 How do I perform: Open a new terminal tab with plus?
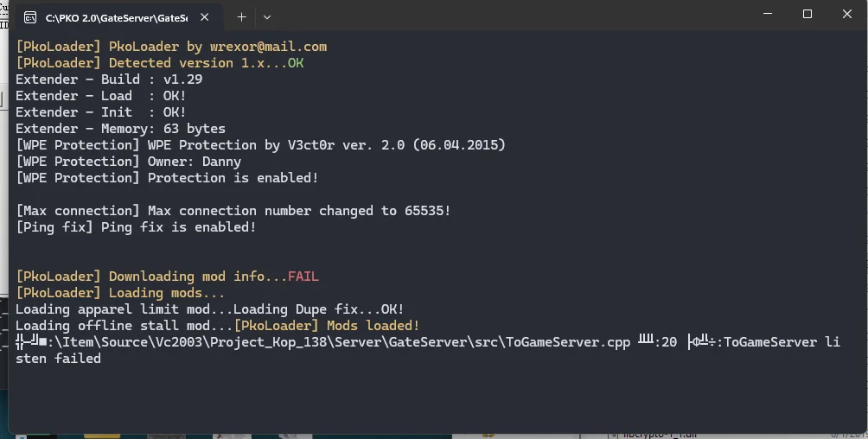click(241, 17)
